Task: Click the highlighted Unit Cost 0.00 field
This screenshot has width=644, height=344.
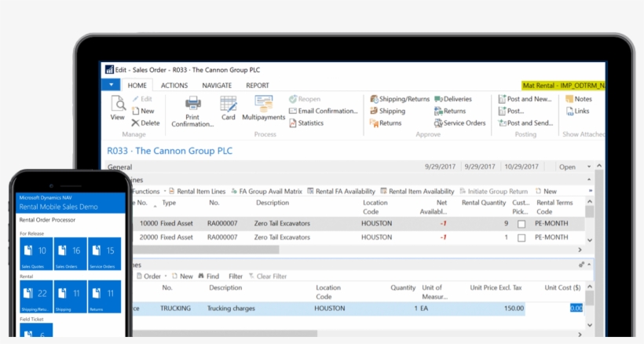Action: [x=576, y=309]
